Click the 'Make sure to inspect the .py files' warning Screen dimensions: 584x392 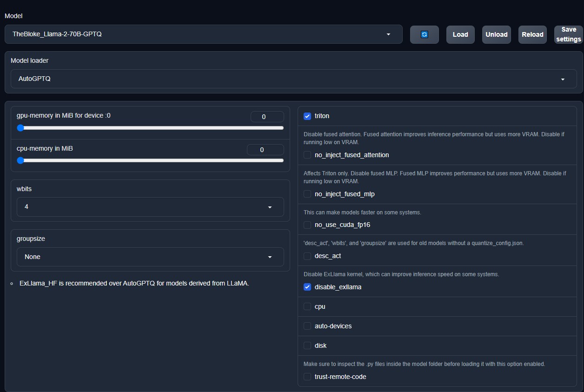click(424, 364)
